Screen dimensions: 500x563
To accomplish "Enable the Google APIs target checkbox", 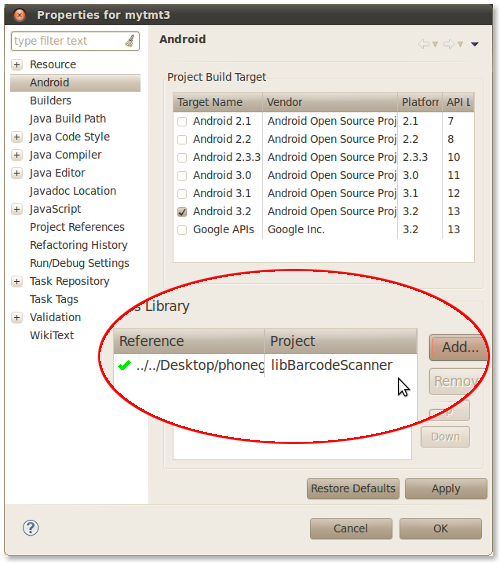I will point(182,230).
